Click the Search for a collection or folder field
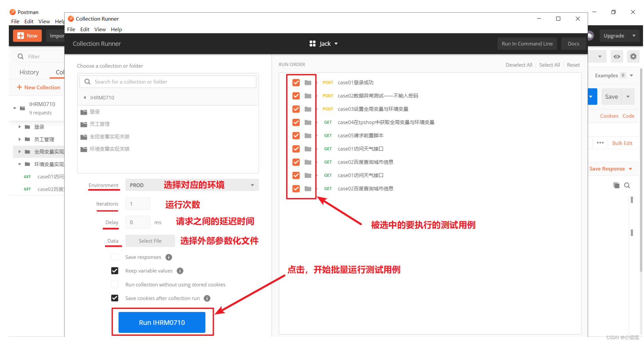 tap(168, 82)
